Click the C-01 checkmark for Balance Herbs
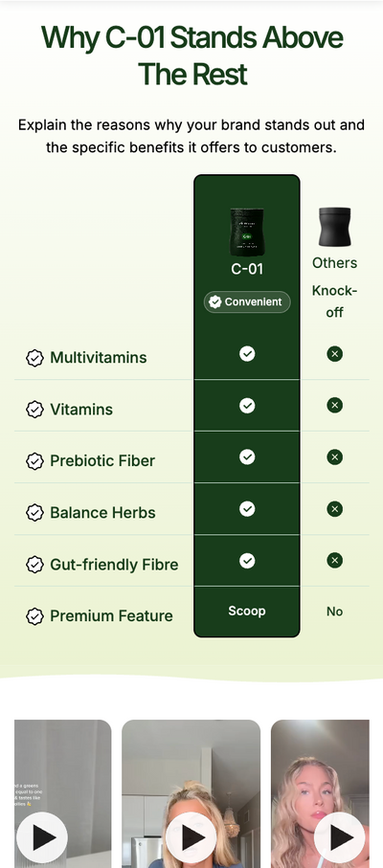This screenshot has width=383, height=868. coord(247,509)
